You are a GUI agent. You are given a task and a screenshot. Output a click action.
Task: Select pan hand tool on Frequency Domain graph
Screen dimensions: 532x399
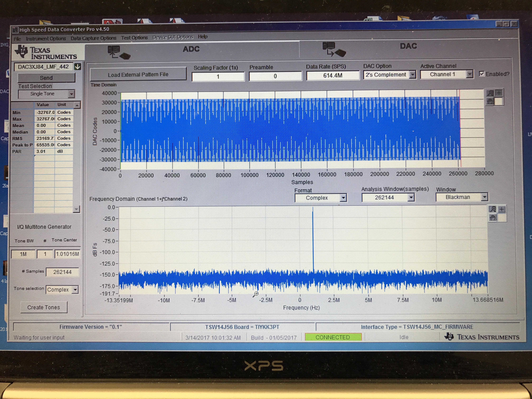point(493,218)
